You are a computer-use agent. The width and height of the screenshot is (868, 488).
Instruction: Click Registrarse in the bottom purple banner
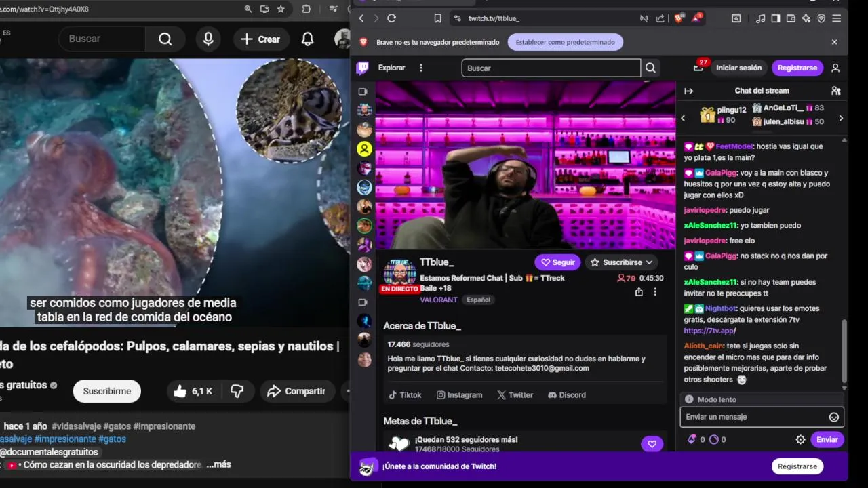797,466
